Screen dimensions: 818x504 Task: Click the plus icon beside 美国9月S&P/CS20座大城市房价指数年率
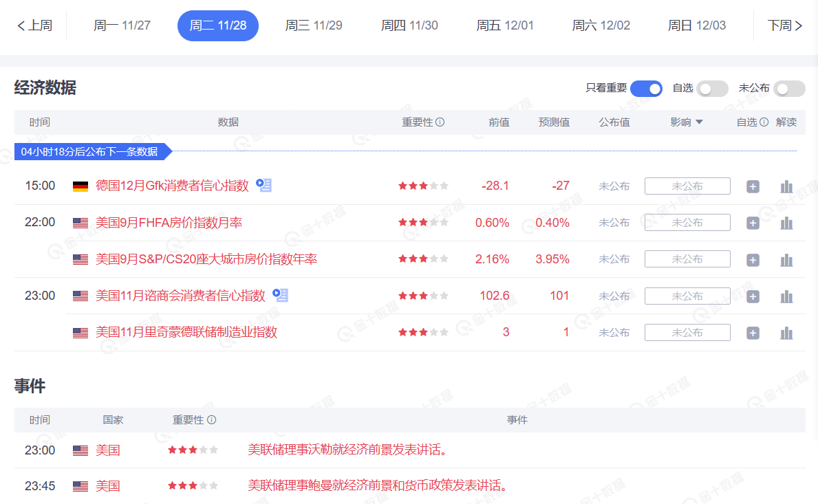[753, 259]
